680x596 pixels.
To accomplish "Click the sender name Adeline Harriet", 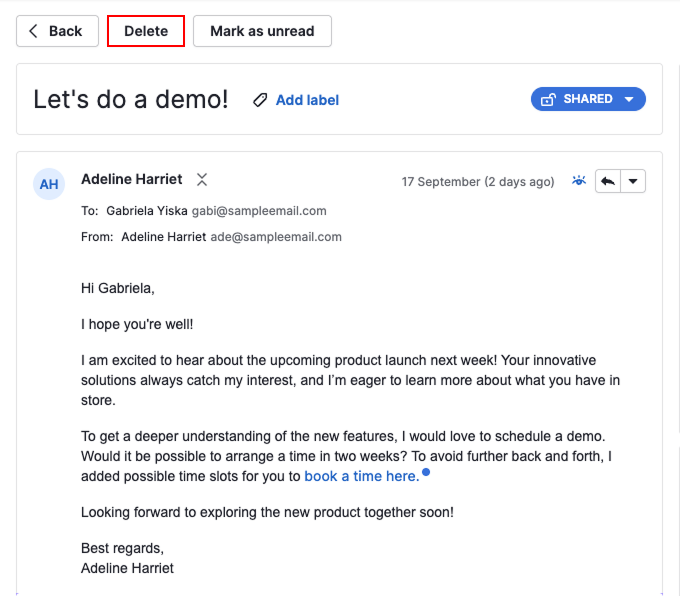I will pyautogui.click(x=132, y=179).
